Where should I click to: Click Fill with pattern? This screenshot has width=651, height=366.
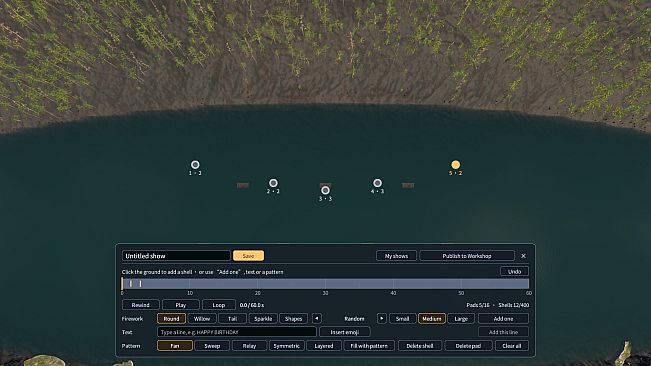[x=369, y=346]
